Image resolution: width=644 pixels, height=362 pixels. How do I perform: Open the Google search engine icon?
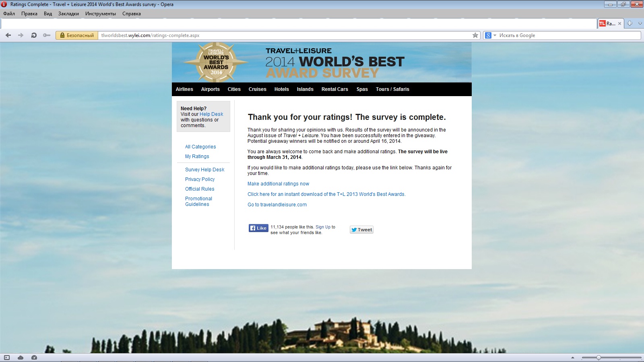(488, 35)
